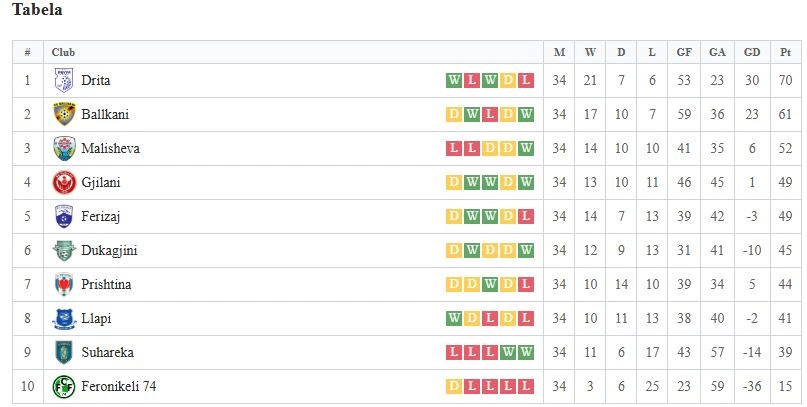
Task: Click the Club column header
Action: point(63,52)
